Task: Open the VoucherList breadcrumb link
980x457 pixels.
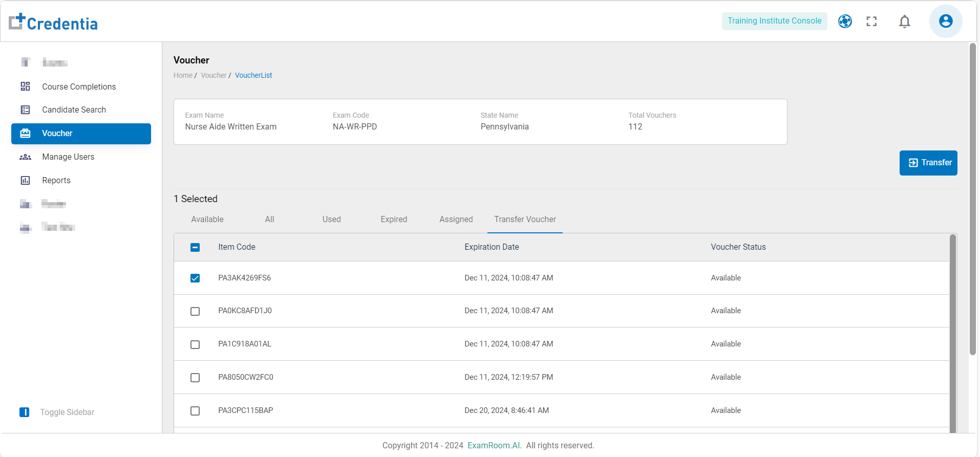Action: [x=253, y=75]
